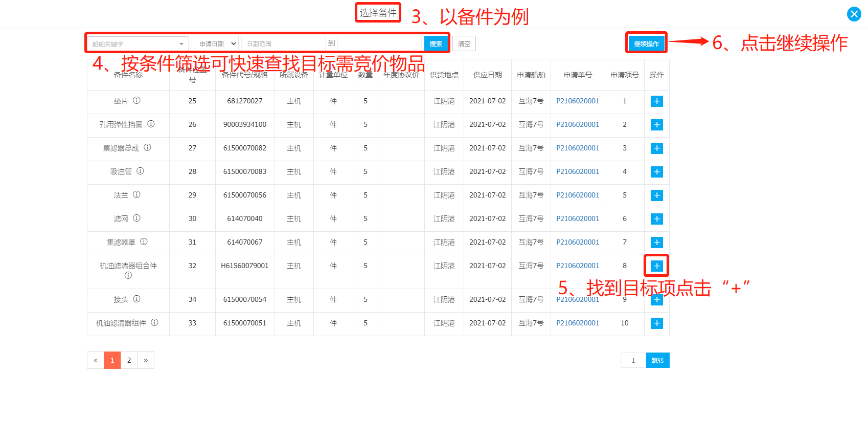The image size is (868, 439).
Task: Open the 申请日期 dropdown
Action: pyautogui.click(x=215, y=44)
